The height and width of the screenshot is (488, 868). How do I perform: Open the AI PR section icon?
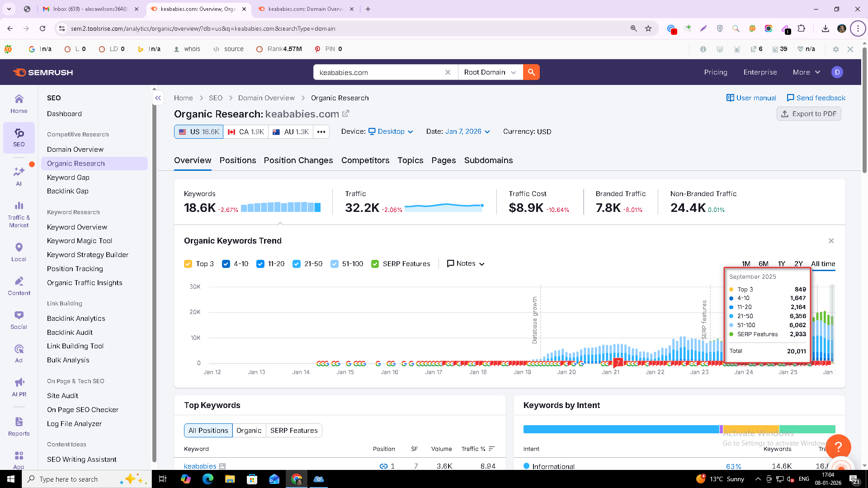point(19,387)
